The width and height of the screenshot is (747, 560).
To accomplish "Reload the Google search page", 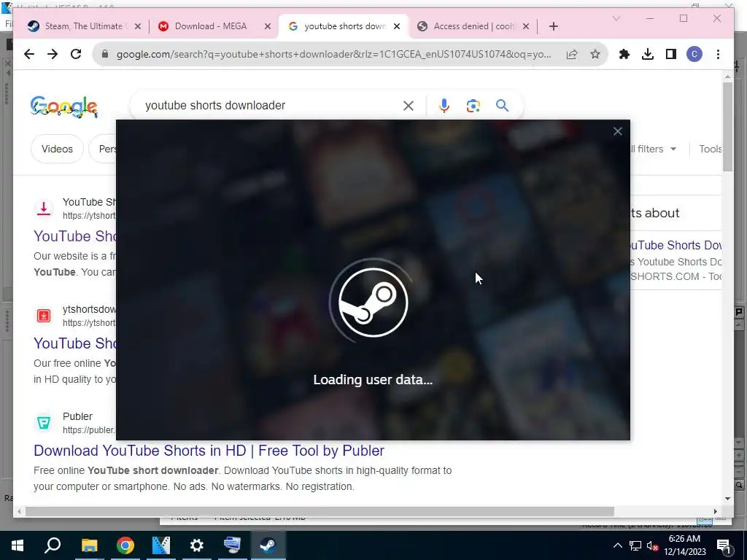I will click(x=76, y=54).
